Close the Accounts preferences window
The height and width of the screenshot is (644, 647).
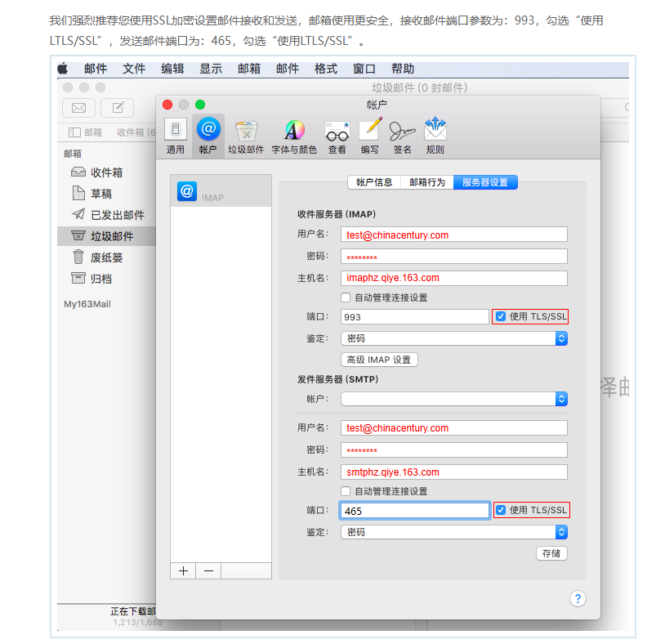tap(167, 105)
